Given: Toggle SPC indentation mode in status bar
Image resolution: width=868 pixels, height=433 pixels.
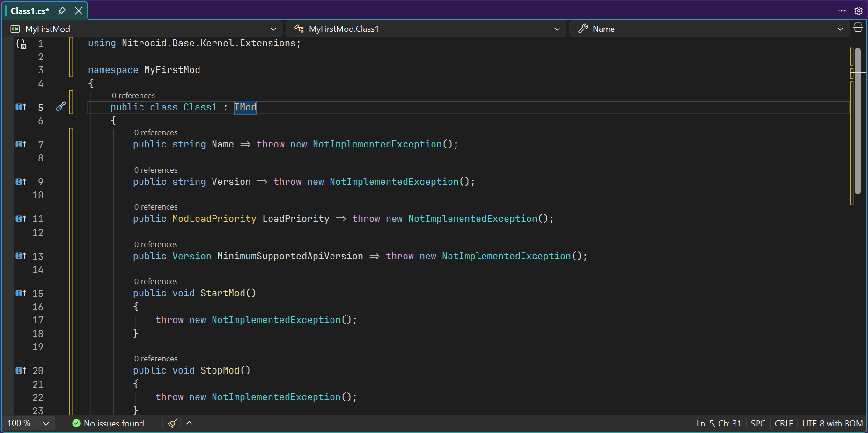Looking at the screenshot, I should click(758, 423).
